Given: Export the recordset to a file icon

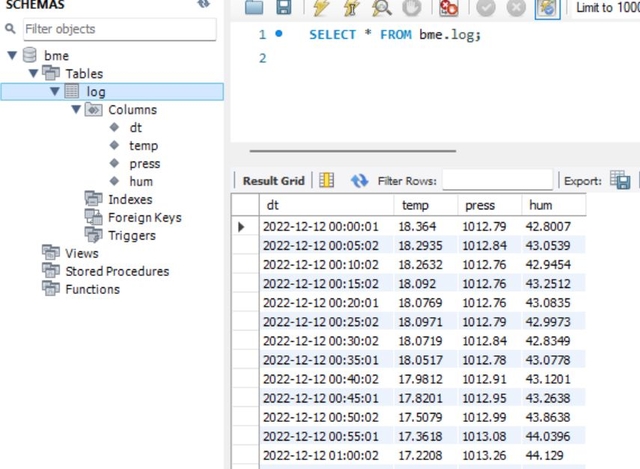Looking at the screenshot, I should pyautogui.click(x=620, y=180).
